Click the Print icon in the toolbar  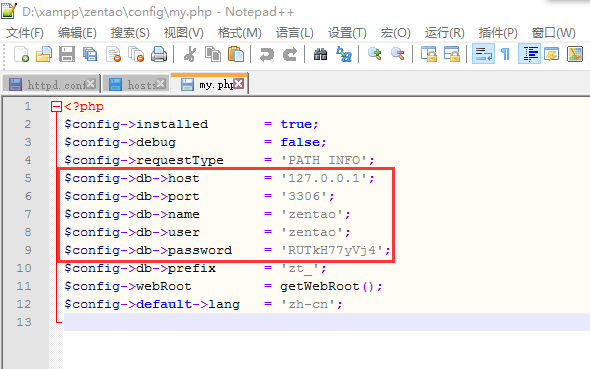159,54
